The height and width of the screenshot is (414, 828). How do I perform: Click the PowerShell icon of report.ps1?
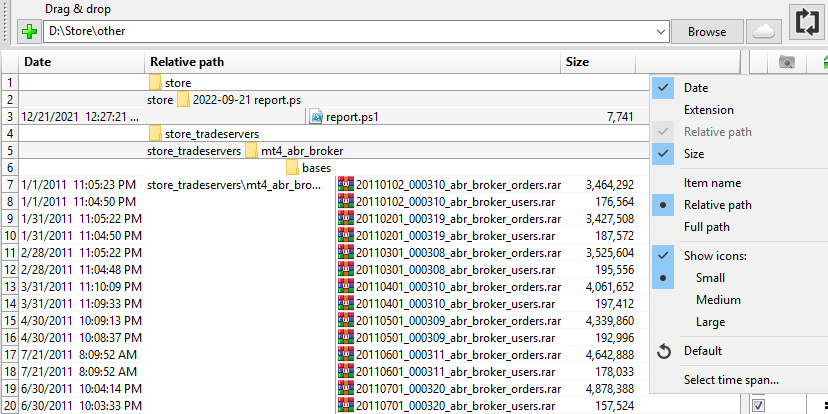click(317, 117)
